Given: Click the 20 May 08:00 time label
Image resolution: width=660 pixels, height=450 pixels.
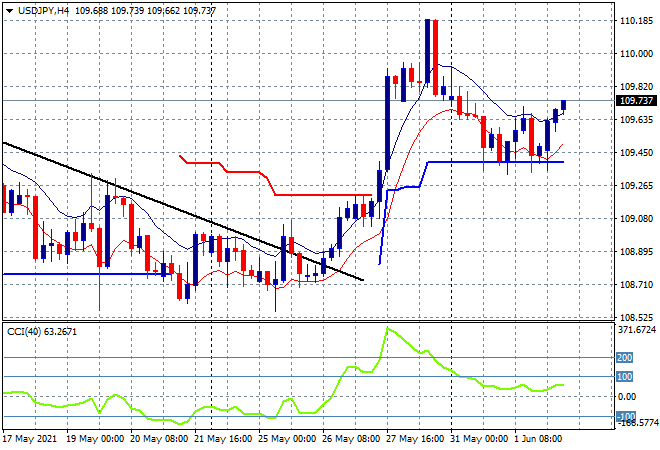Looking at the screenshot, I should coord(159,439).
